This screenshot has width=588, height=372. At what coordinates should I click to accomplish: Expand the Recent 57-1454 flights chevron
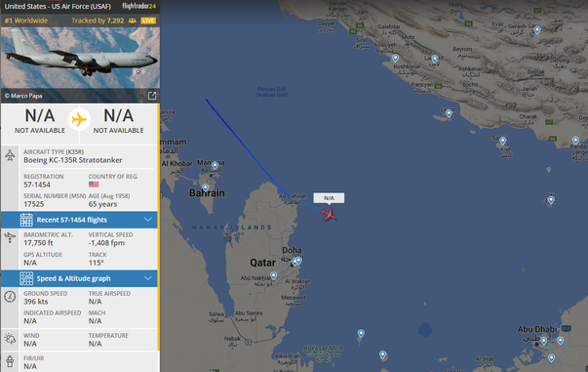click(x=148, y=220)
